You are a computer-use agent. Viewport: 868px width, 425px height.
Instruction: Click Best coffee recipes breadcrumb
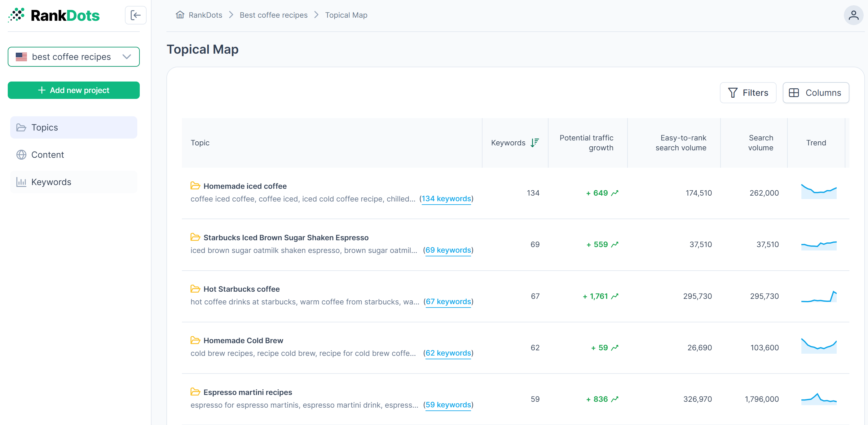[x=273, y=15]
